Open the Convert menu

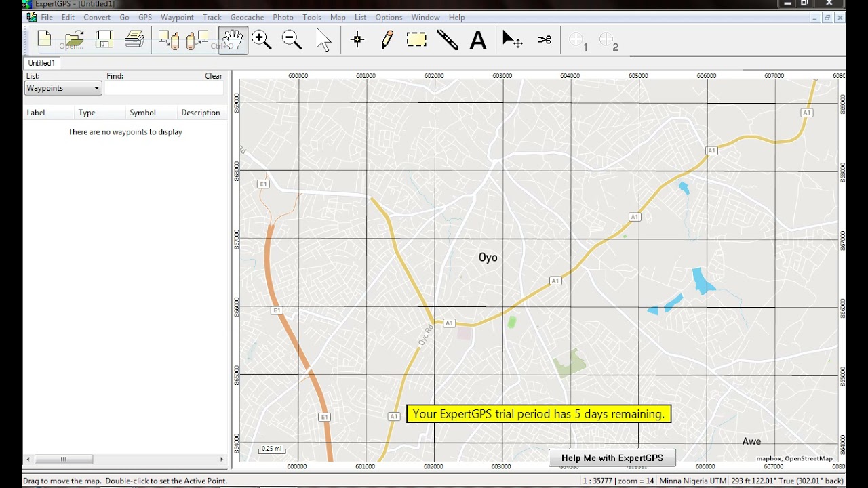97,17
